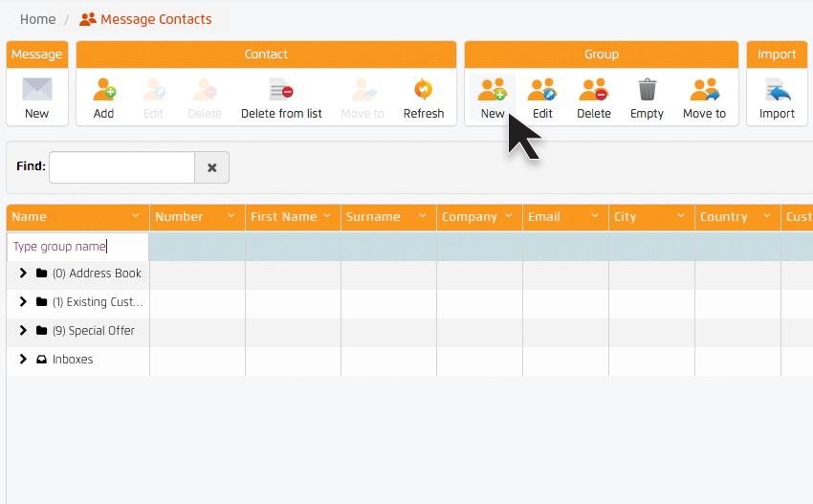813x504 pixels.
Task: Expand the Inboxes node
Action: (x=23, y=359)
